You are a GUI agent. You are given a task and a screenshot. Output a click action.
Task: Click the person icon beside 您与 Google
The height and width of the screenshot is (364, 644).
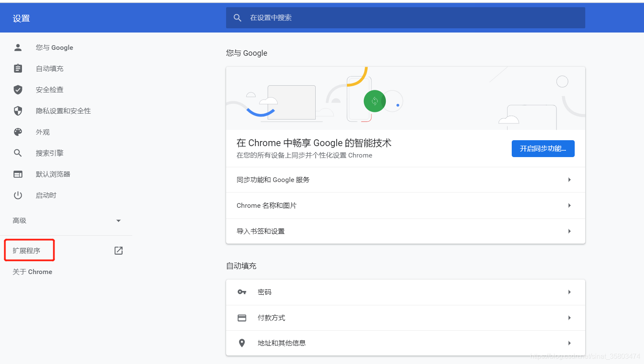click(18, 47)
